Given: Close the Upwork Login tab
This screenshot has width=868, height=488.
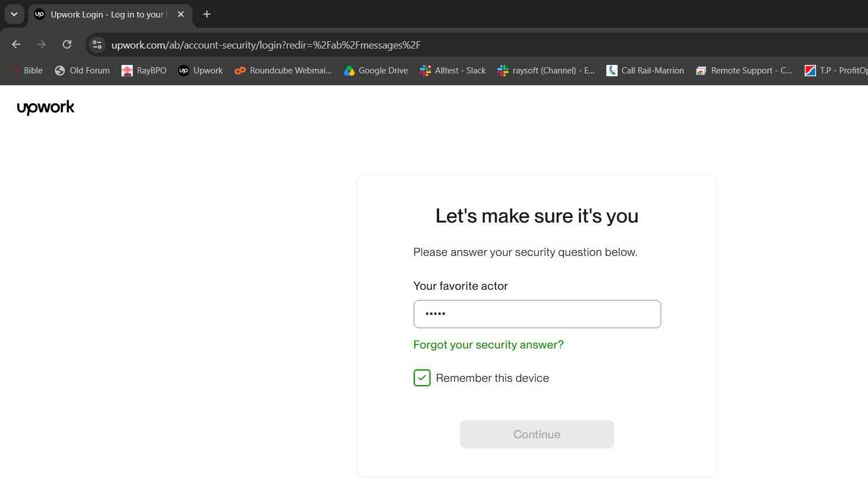Looking at the screenshot, I should point(181,14).
